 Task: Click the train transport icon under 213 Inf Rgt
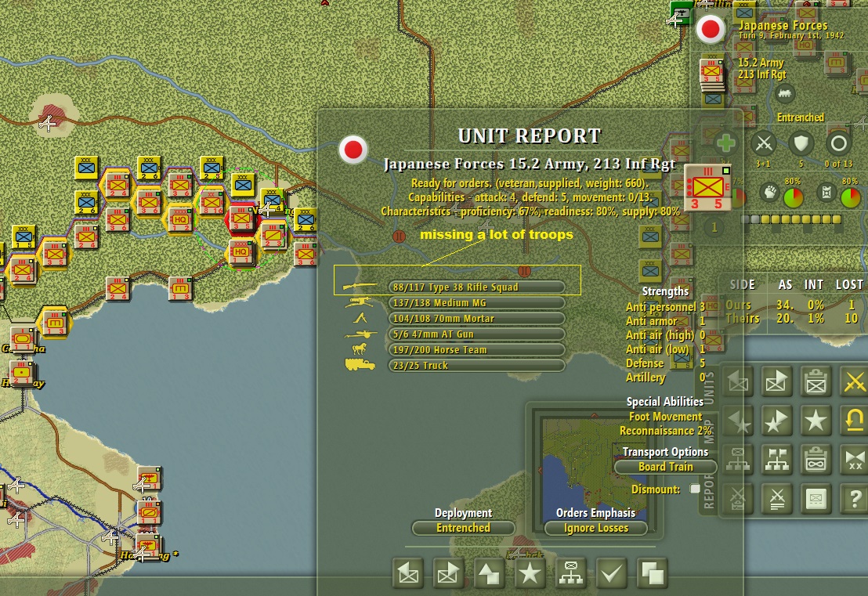point(784,94)
